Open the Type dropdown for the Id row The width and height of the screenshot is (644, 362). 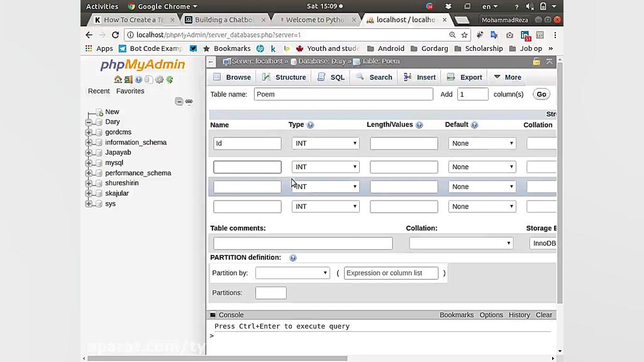[x=326, y=143]
